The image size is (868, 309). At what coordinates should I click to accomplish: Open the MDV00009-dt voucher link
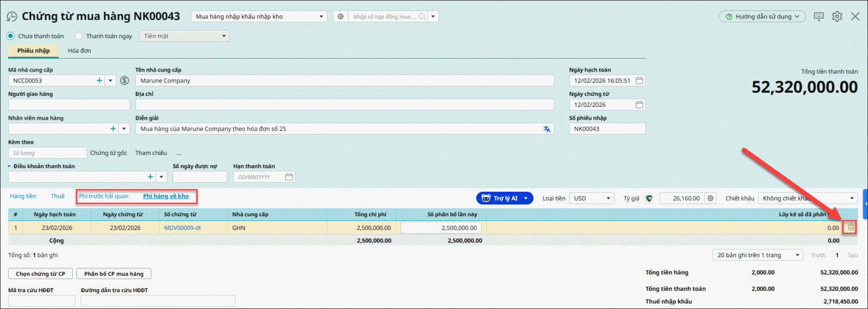(182, 228)
